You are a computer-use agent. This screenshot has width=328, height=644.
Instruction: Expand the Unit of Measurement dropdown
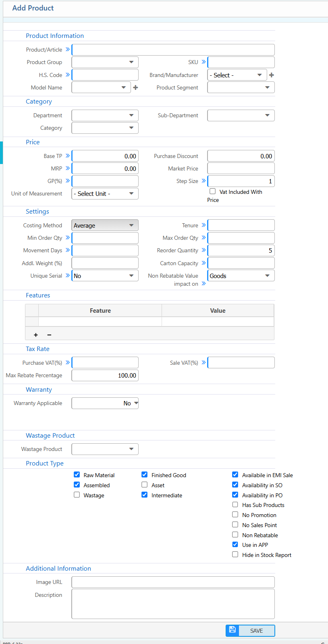[105, 193]
